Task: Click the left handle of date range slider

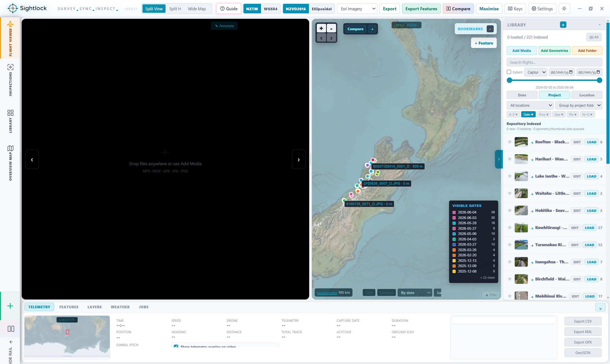Action: click(509, 80)
